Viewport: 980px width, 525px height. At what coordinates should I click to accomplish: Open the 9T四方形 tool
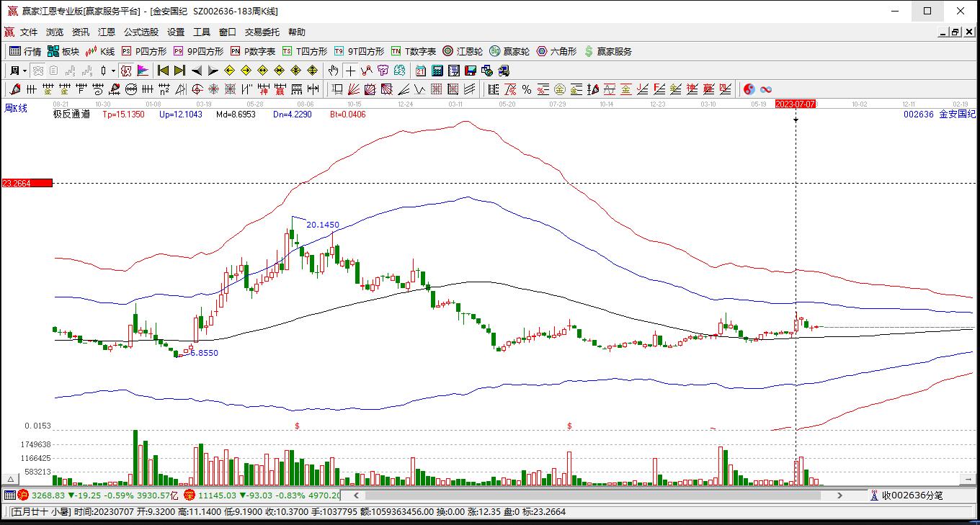point(359,51)
